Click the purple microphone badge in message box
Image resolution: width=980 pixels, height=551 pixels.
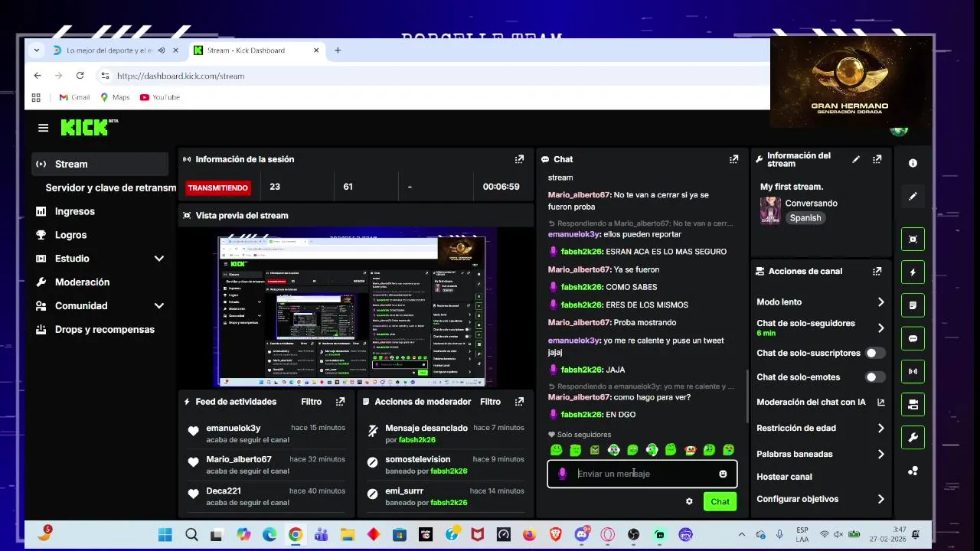[x=562, y=474]
